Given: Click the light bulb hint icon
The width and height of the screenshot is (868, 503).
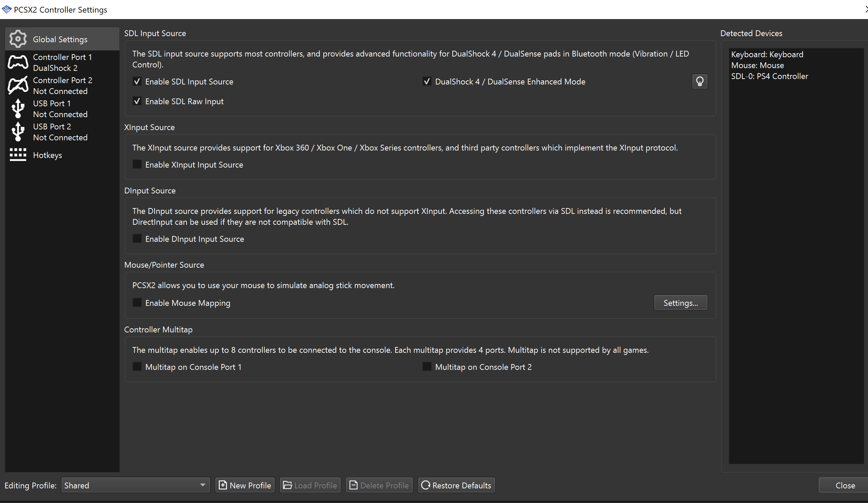Looking at the screenshot, I should (x=700, y=81).
